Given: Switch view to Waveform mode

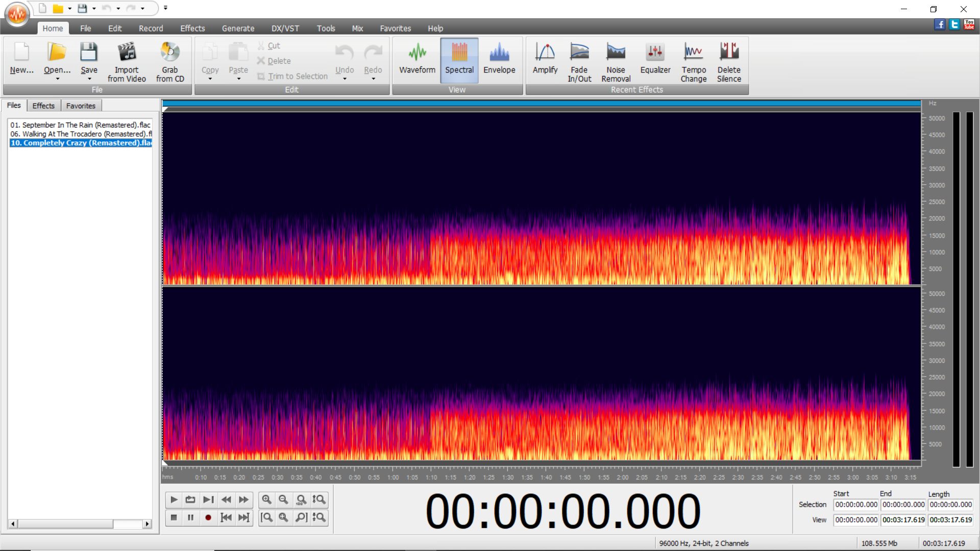Looking at the screenshot, I should (x=416, y=60).
